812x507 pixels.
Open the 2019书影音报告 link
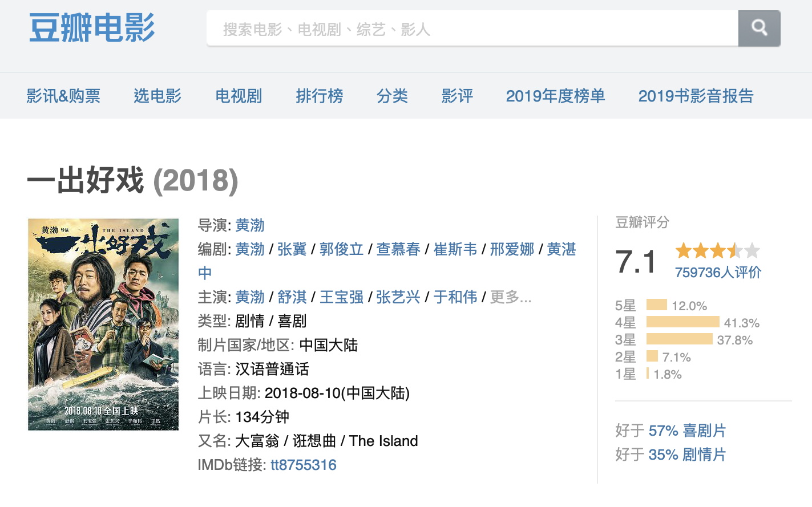[696, 96]
